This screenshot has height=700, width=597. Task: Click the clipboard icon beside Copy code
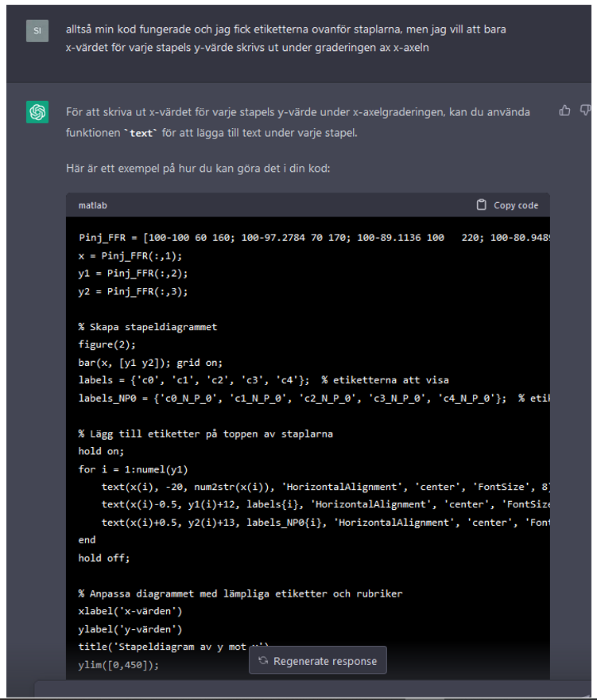[481, 205]
